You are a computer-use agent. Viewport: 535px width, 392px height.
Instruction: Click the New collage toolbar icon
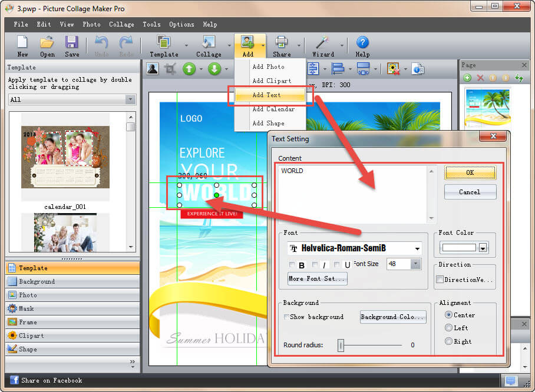(x=22, y=42)
